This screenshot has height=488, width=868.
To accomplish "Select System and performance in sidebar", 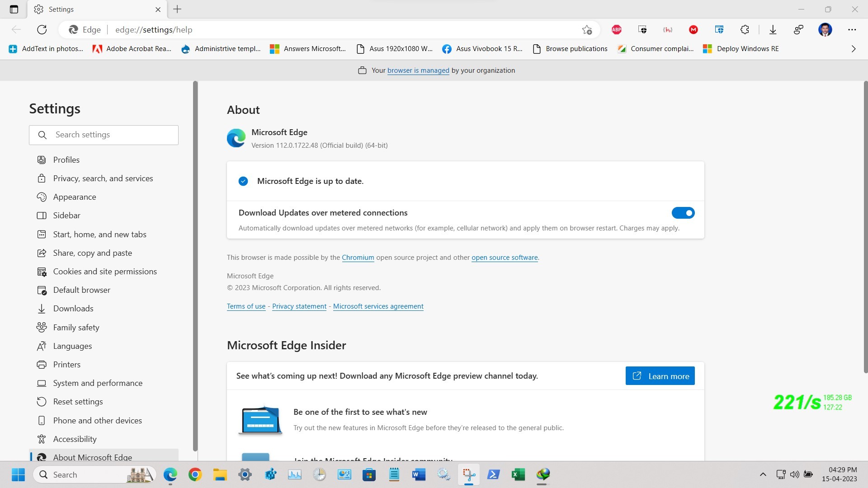I will pyautogui.click(x=98, y=383).
